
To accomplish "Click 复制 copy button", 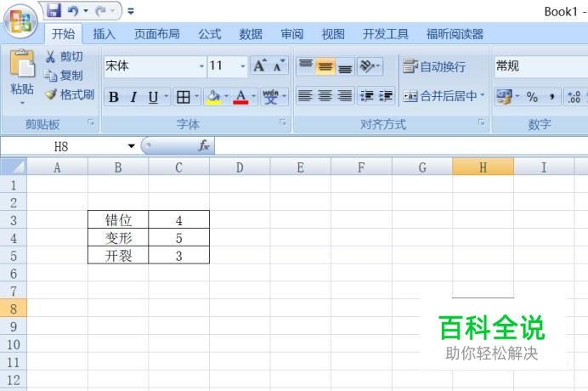I will tap(63, 76).
